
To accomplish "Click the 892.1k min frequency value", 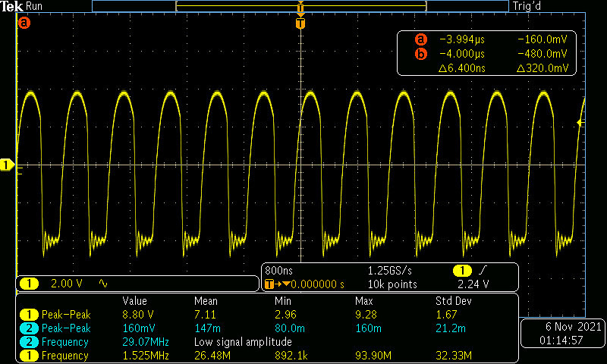I will 291,356.
